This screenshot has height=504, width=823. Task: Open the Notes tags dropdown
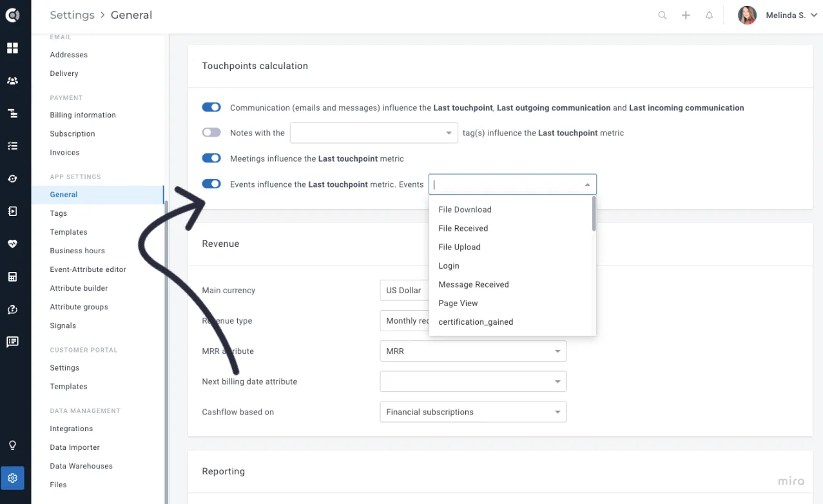click(374, 133)
